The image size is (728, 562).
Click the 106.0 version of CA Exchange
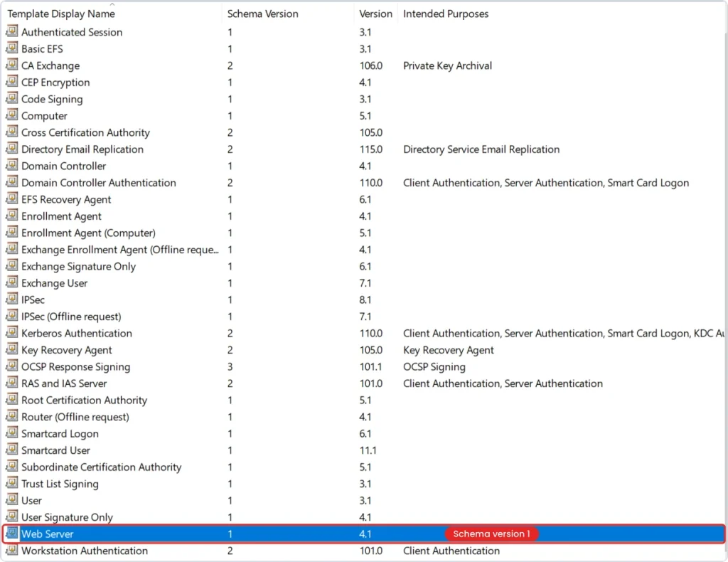(371, 65)
